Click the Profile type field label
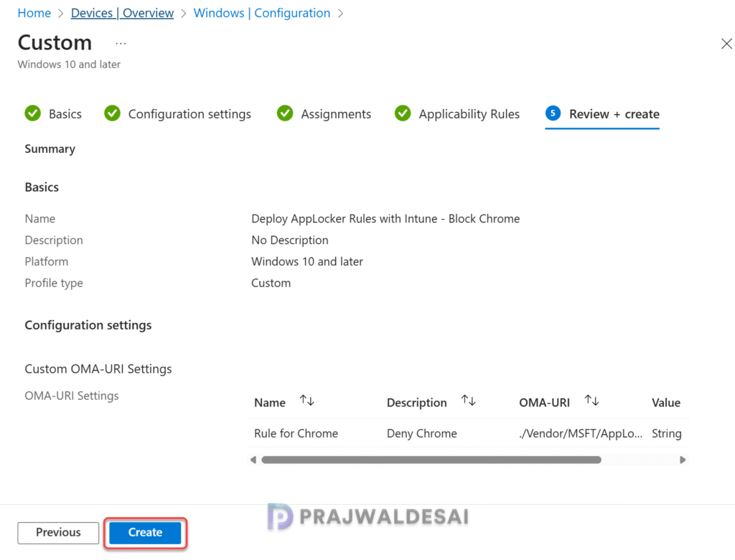This screenshot has height=560, width=735. 53,283
